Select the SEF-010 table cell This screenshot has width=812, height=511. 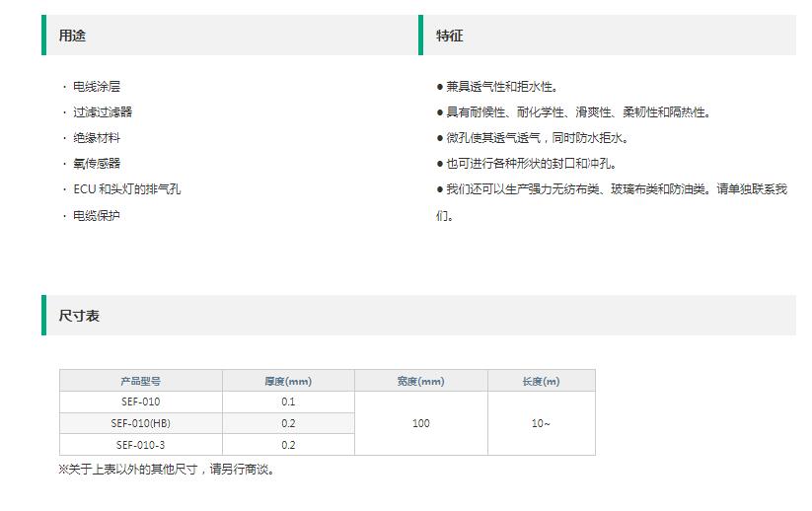(141, 401)
